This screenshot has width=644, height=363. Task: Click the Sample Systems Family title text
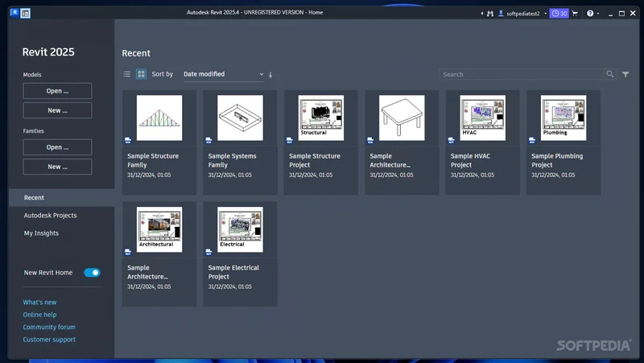[232, 160]
